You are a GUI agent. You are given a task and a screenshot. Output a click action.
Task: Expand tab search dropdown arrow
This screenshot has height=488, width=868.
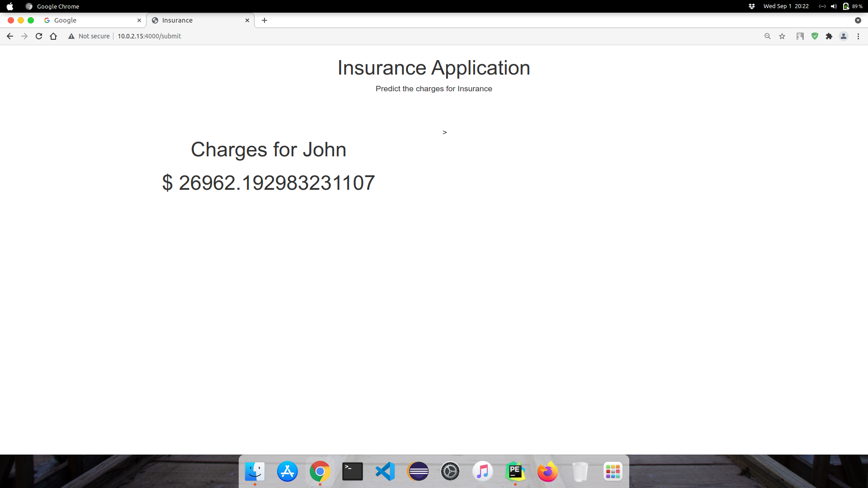tap(858, 20)
